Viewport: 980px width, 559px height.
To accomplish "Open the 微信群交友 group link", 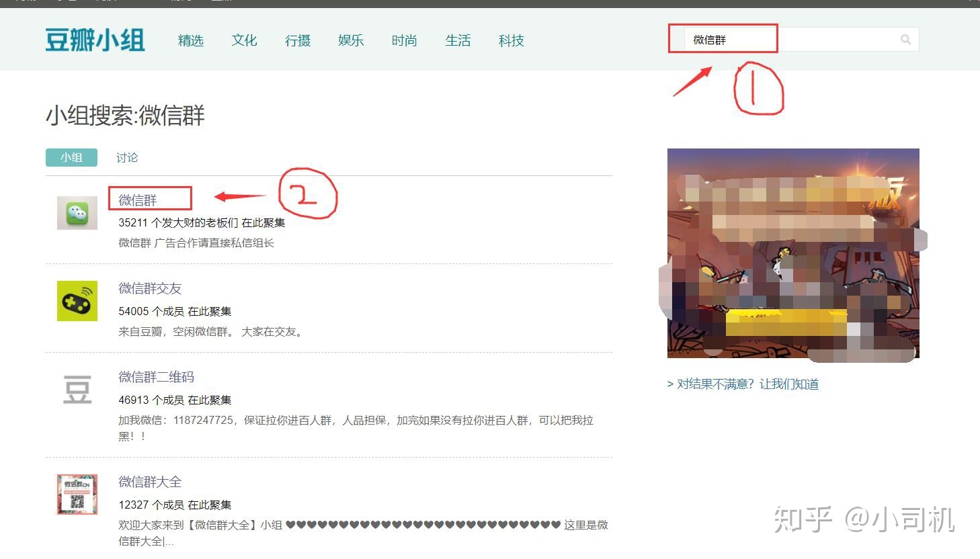I will pyautogui.click(x=150, y=288).
